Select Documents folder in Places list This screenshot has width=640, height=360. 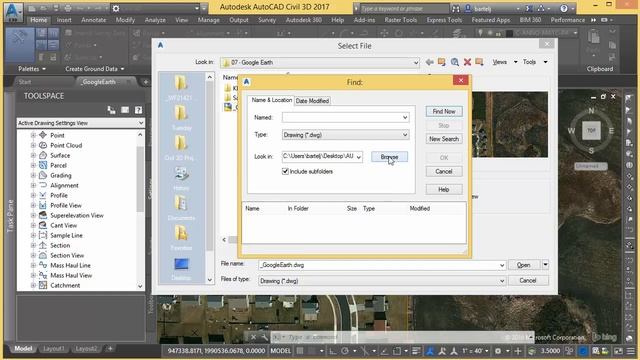tap(181, 207)
